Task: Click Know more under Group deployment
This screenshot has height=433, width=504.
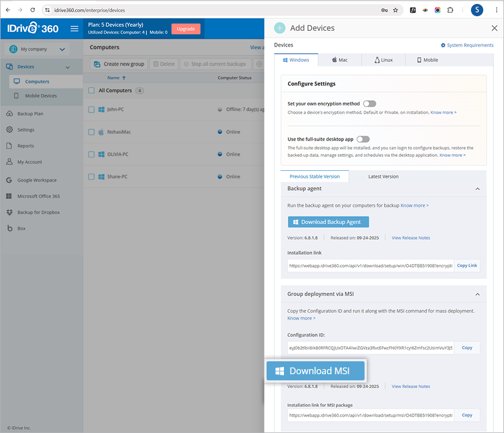Action: pyautogui.click(x=301, y=318)
